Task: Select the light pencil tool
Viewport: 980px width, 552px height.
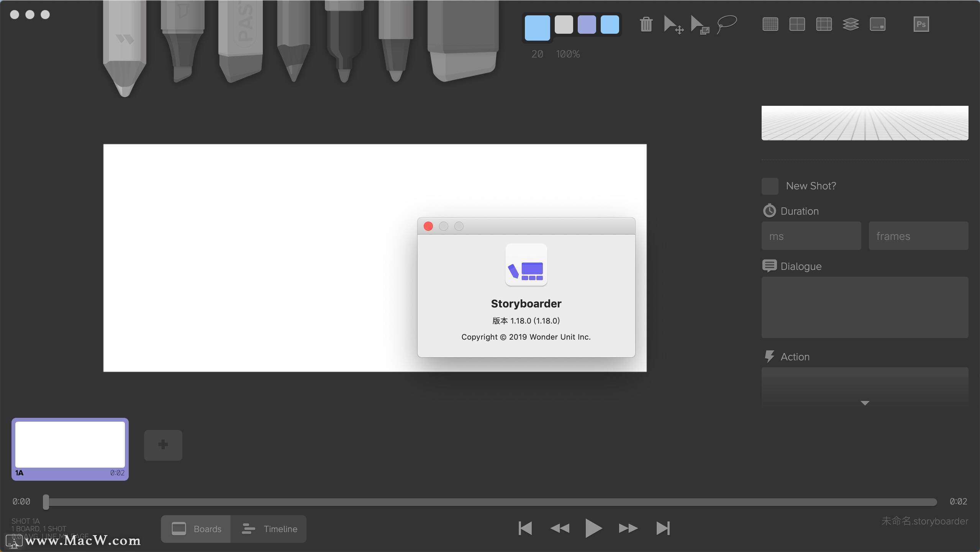Action: pyautogui.click(x=125, y=46)
